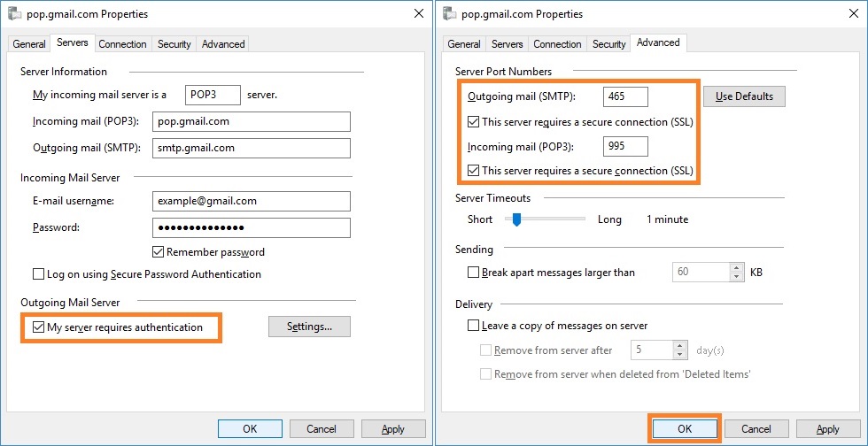Click OK in right Advanced dialog
Image resolution: width=868 pixels, height=446 pixels.
(685, 429)
